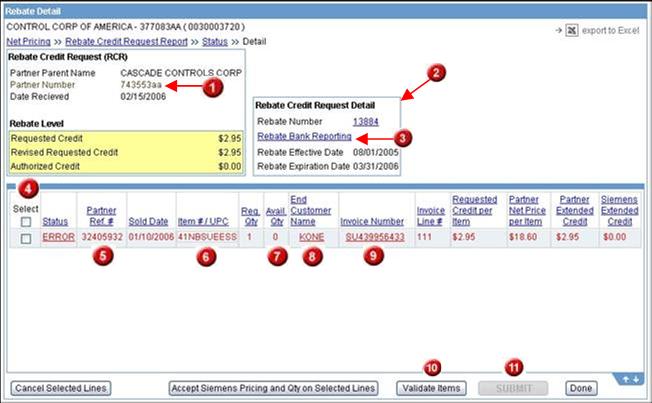Sort by Sold Date column header
The image size is (652, 403).
pos(148,222)
